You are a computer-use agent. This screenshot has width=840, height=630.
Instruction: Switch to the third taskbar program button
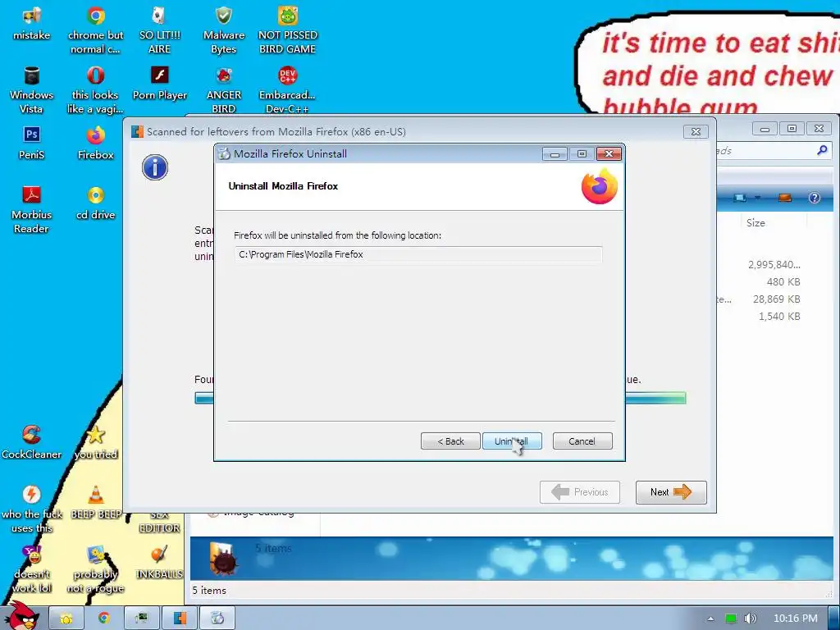coord(141,619)
